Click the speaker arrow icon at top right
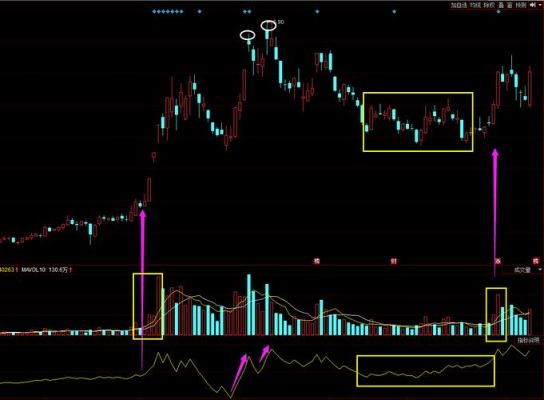This screenshot has width=544, height=400. 533,5
